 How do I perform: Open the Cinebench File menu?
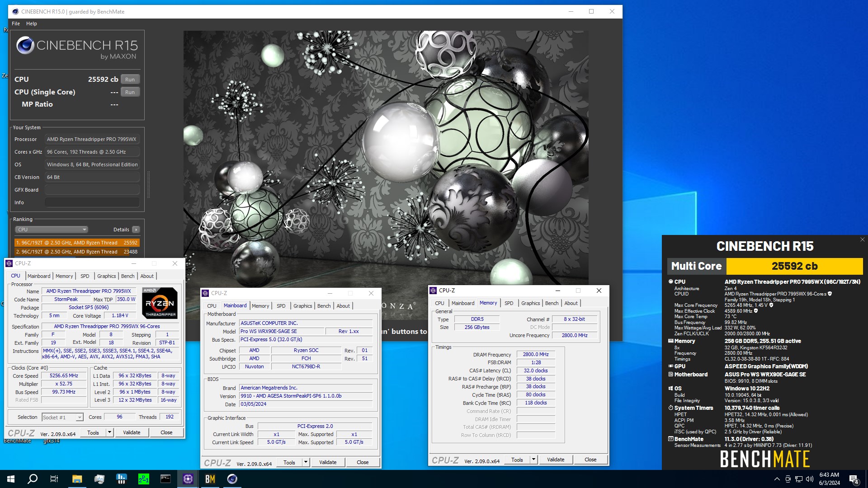click(16, 23)
